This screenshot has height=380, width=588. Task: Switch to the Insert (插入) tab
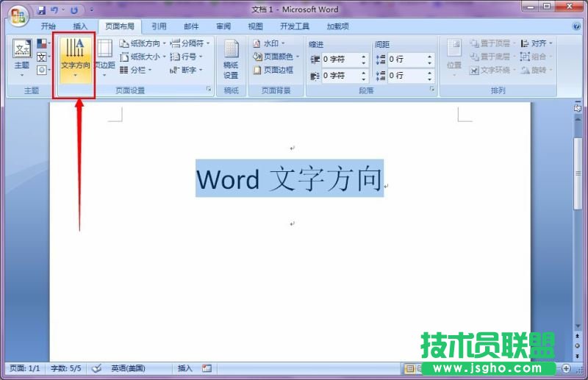pos(80,26)
